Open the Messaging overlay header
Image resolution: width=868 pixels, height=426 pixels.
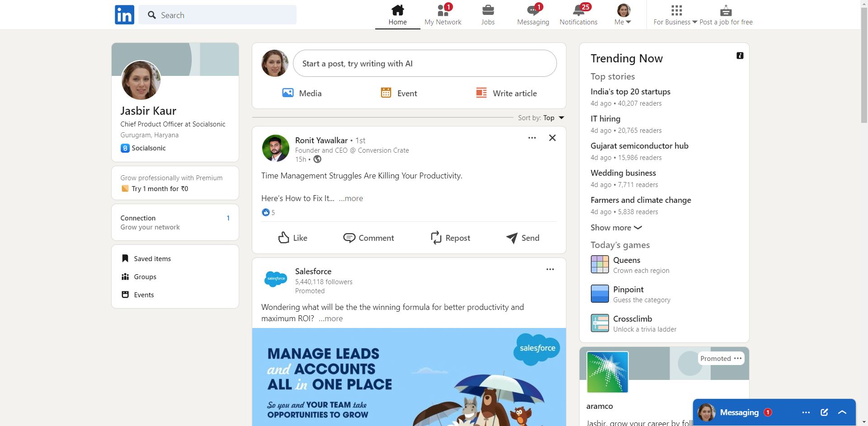(774, 412)
